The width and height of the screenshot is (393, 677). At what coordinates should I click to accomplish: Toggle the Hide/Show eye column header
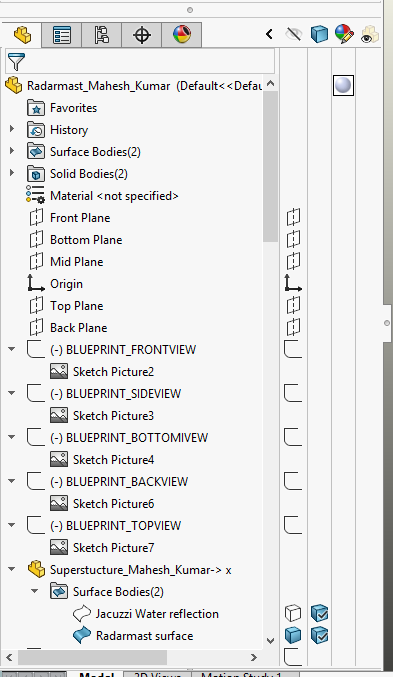pyautogui.click(x=294, y=34)
